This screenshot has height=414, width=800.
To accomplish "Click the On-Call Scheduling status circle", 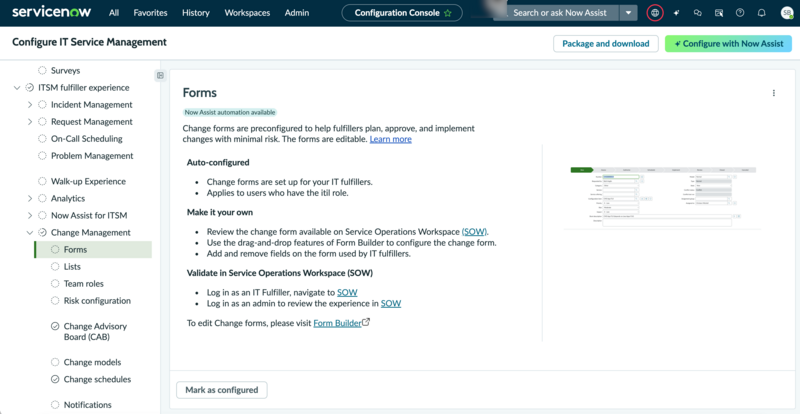I will [42, 139].
